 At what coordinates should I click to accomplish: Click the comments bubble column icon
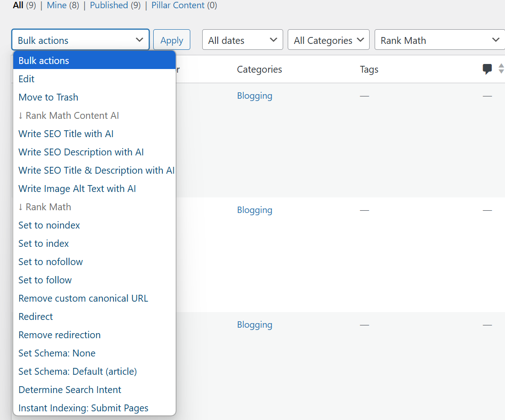pos(487,69)
